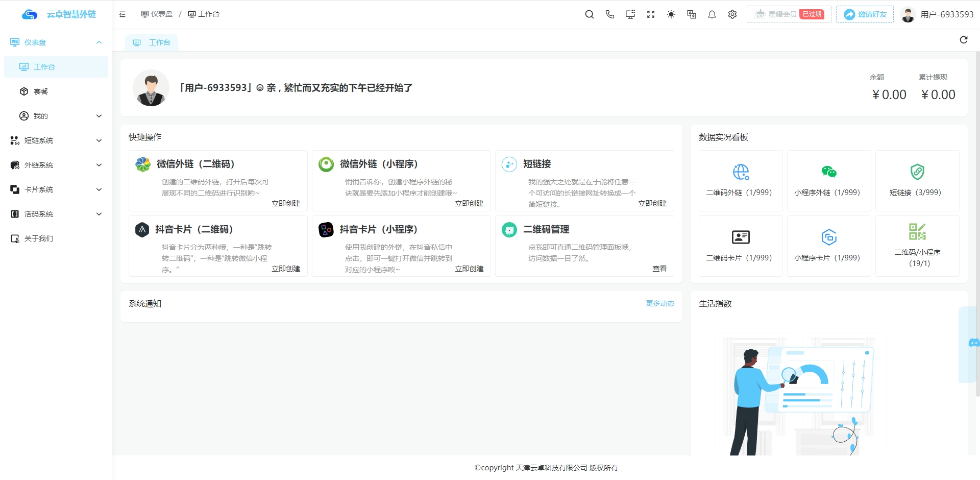Switch to the 工作台 tab
Image resolution: width=980 pixels, height=480 pixels.
[152, 42]
